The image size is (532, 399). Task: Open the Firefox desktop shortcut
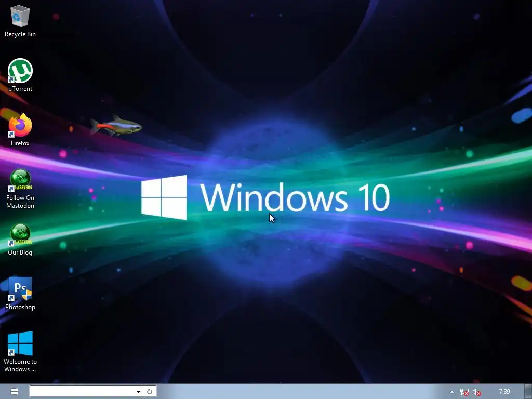pos(20,126)
